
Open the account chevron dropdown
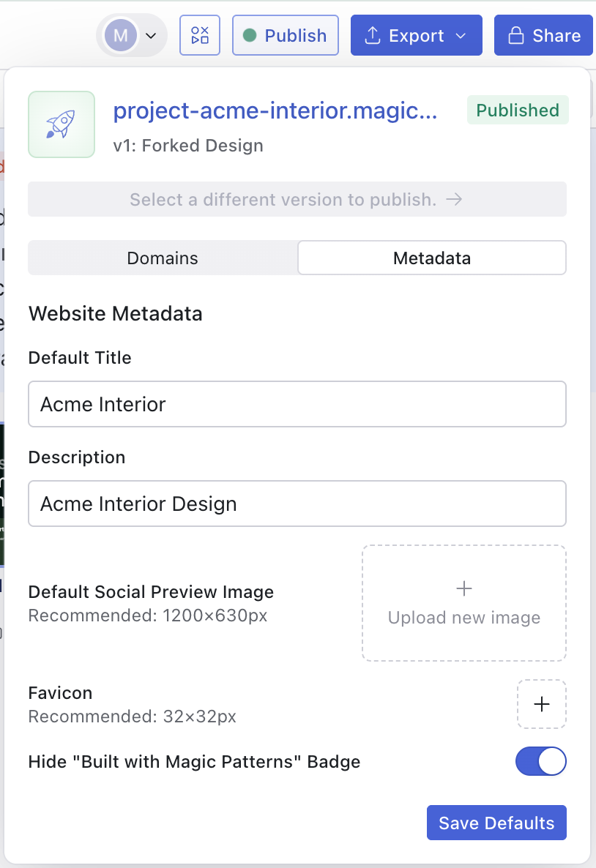(151, 34)
